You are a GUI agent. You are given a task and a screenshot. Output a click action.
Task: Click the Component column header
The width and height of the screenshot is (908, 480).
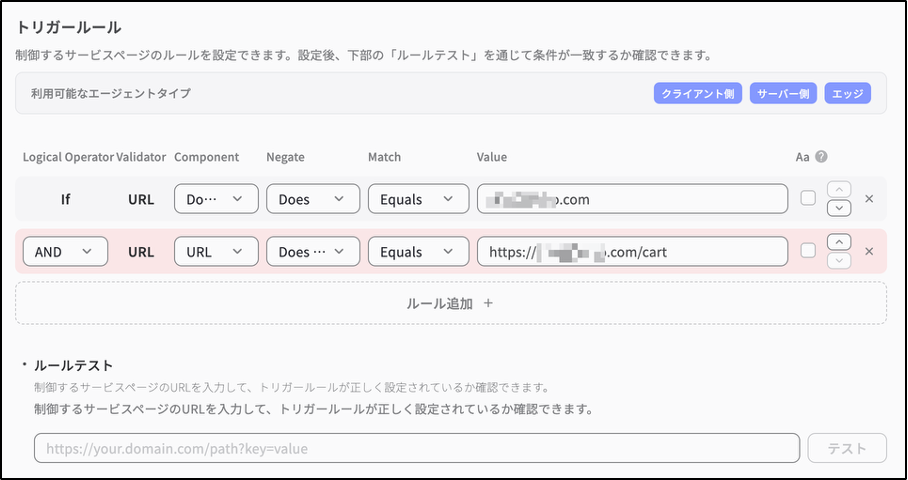click(207, 157)
